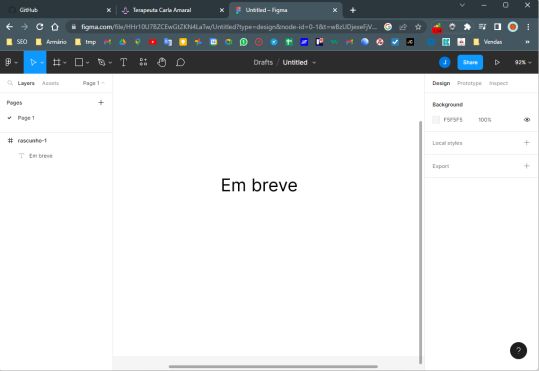
Task: Show hidden bookmarks overflow chevron
Action: coord(527,42)
